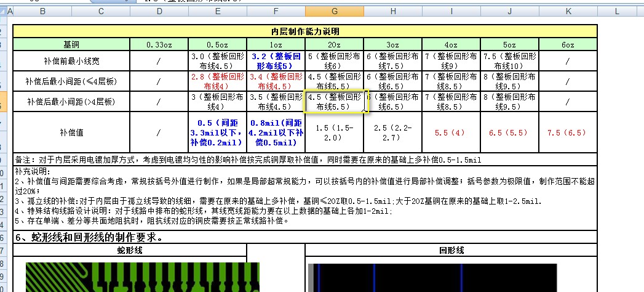Screen dimensions: 644x292
Task: Select column B header
Action: point(42,12)
